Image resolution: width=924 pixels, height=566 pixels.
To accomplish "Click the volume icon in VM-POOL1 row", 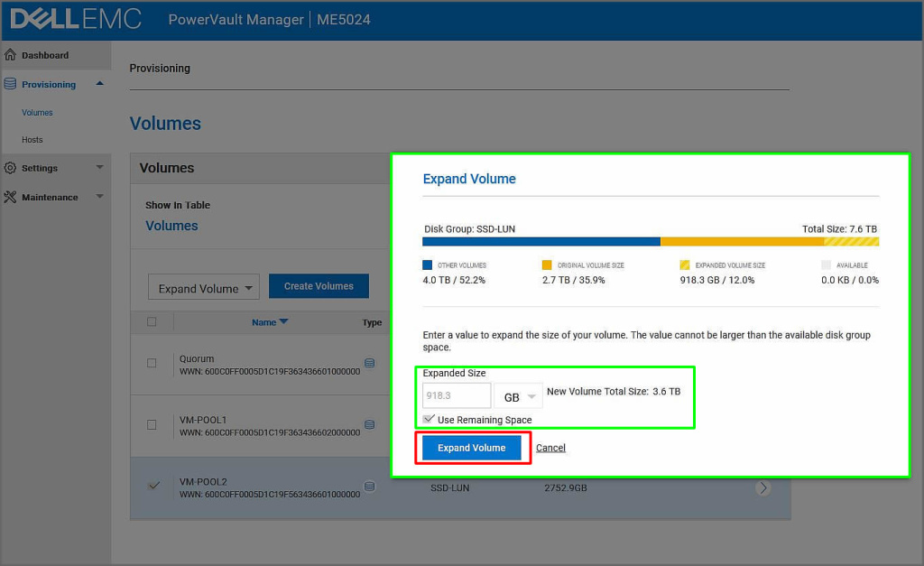I will (x=369, y=424).
